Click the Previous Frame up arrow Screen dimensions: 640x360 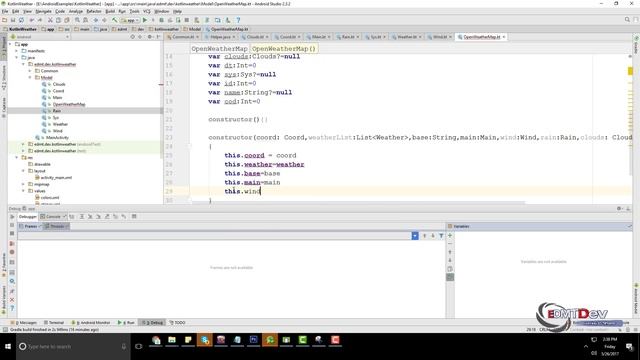click(424, 236)
